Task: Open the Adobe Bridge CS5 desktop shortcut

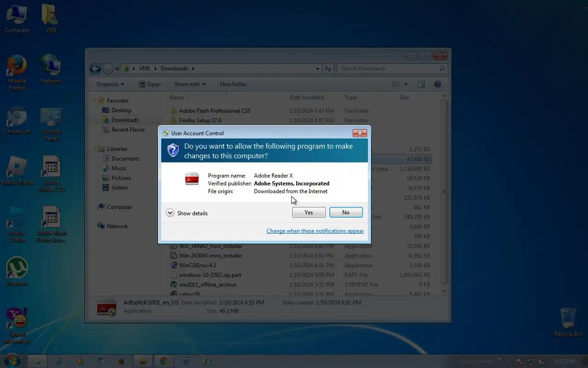Action: pos(51,174)
